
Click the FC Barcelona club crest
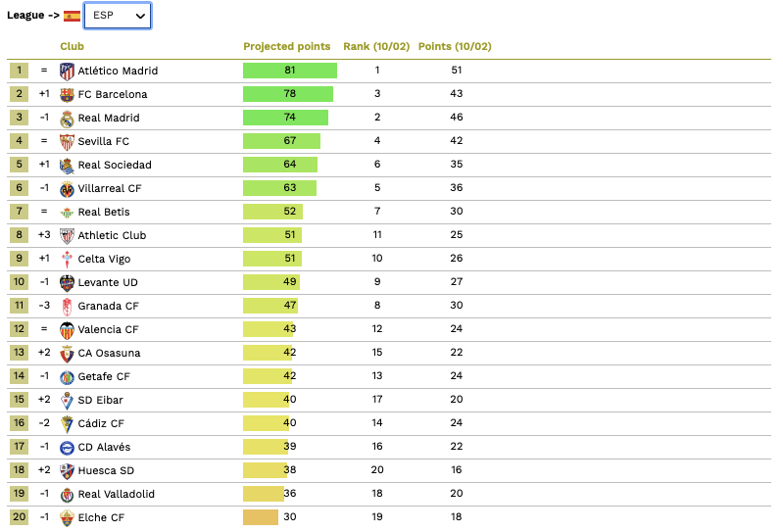coord(67,94)
